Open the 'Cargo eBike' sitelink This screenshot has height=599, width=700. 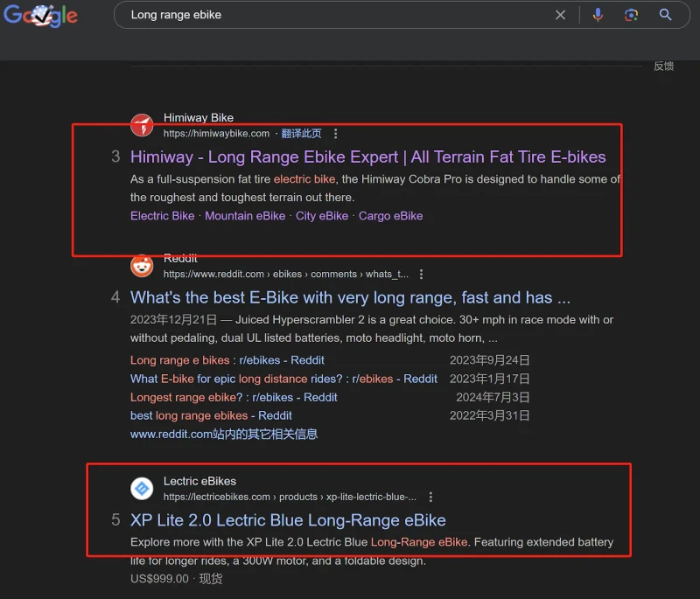390,216
